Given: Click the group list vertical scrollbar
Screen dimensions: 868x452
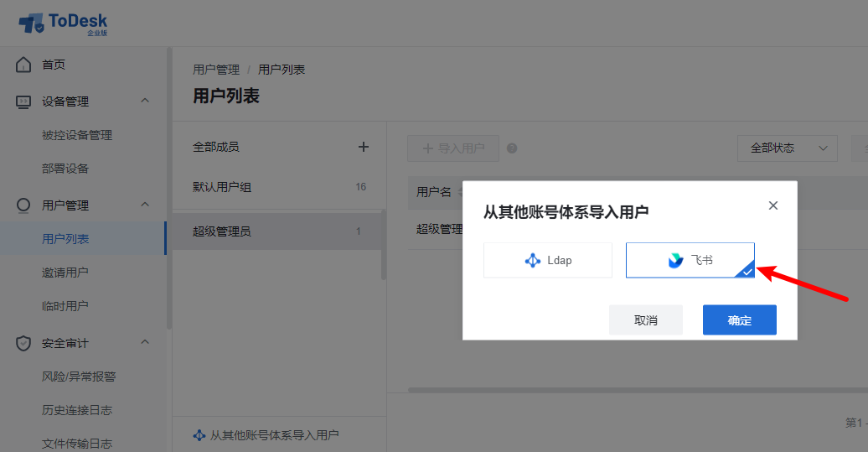Looking at the screenshot, I should click(x=384, y=246).
